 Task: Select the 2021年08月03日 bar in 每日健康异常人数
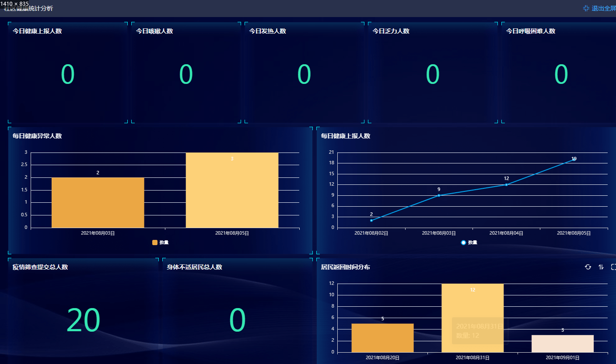pyautogui.click(x=98, y=202)
